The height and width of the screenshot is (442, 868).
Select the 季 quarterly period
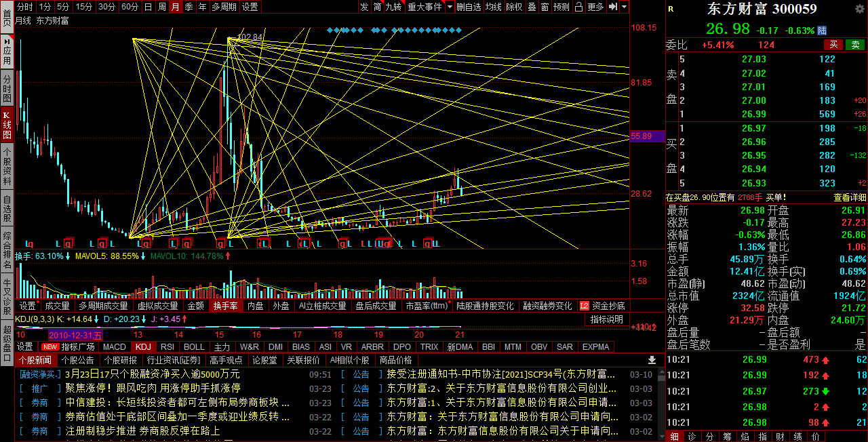pos(189,7)
